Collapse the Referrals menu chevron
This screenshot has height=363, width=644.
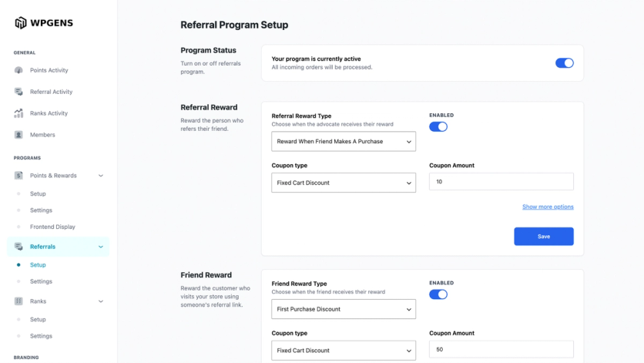pos(101,247)
